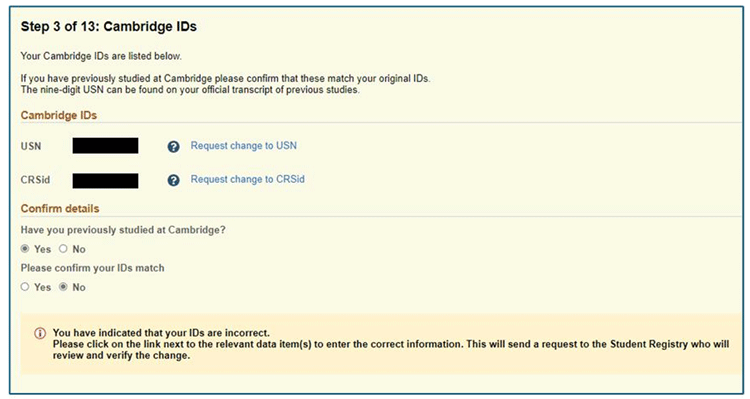
Task: Click the Step 3 of 13 page heading
Action: [109, 26]
